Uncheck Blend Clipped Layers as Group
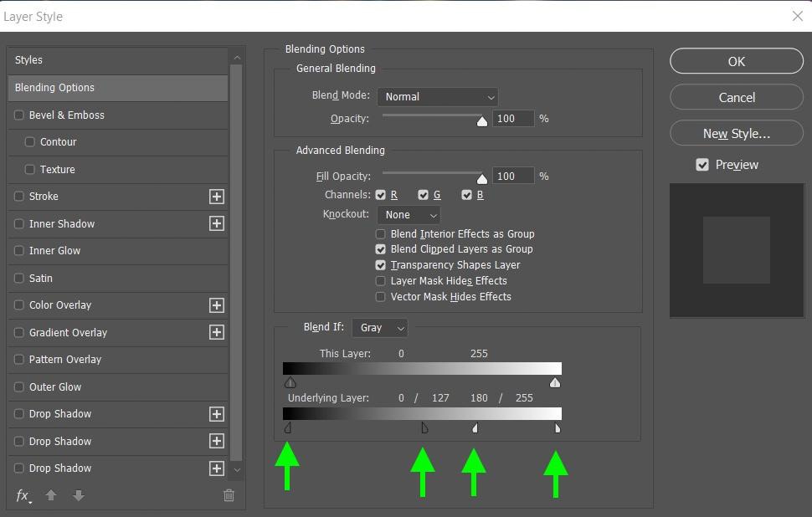The image size is (812, 517). point(381,249)
